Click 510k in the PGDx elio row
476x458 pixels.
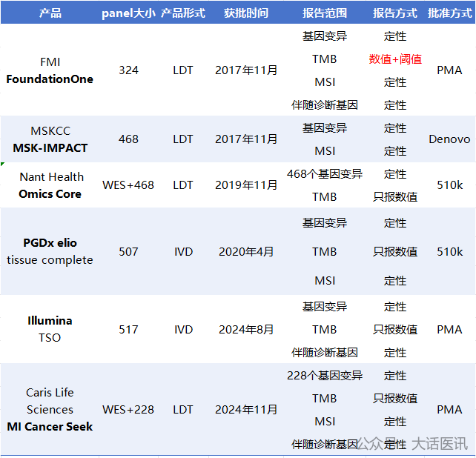coord(449,252)
